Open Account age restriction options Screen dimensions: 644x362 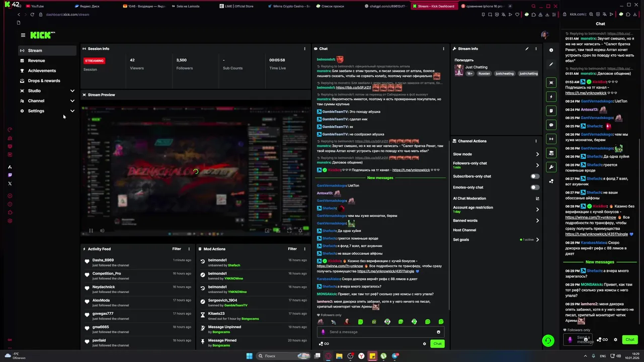(x=496, y=209)
